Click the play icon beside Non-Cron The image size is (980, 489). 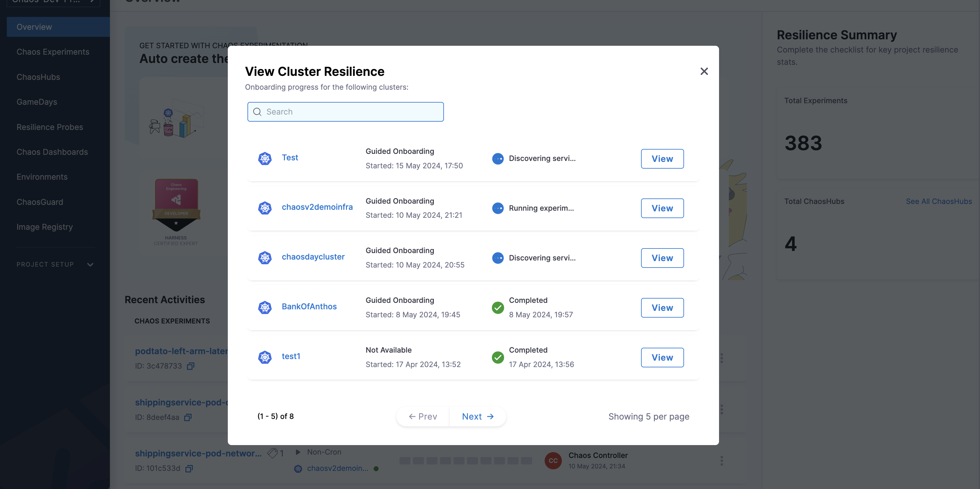pyautogui.click(x=298, y=452)
